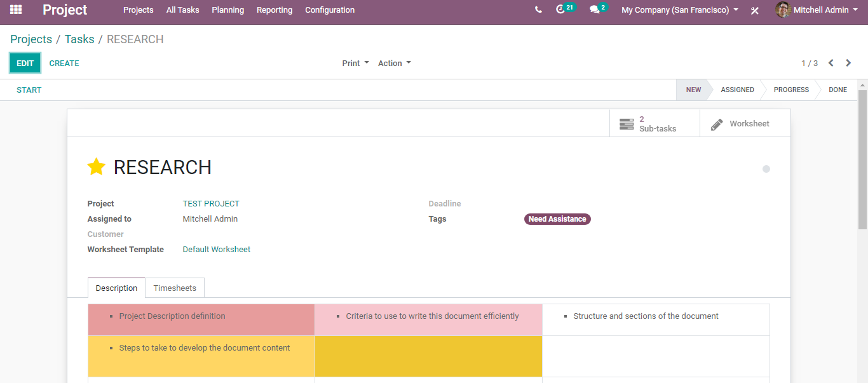Image resolution: width=868 pixels, height=383 pixels.
Task: Switch to the Timesheets tab
Action: click(175, 288)
